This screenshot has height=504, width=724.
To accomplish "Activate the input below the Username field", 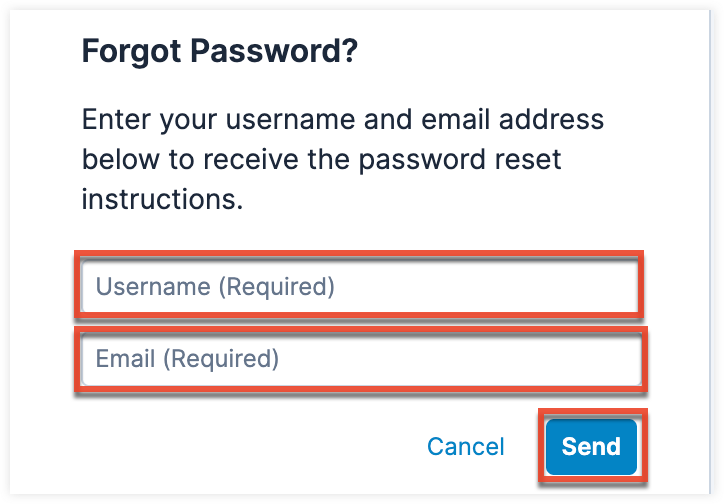I will (x=358, y=359).
